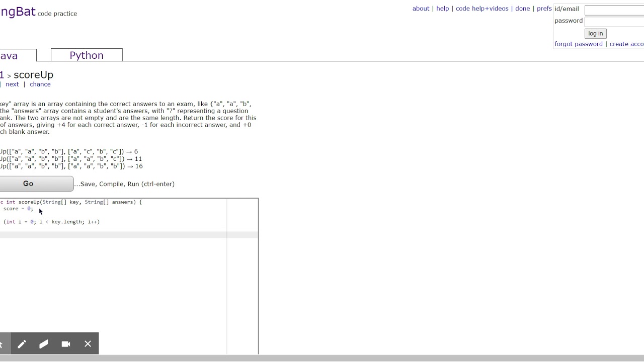
Task: Click Go to compile and run
Action: pyautogui.click(x=36, y=184)
